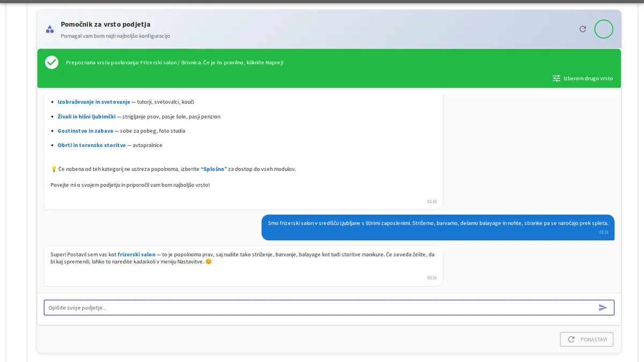Select Gostinstvo in zabava category link

pyautogui.click(x=85, y=131)
